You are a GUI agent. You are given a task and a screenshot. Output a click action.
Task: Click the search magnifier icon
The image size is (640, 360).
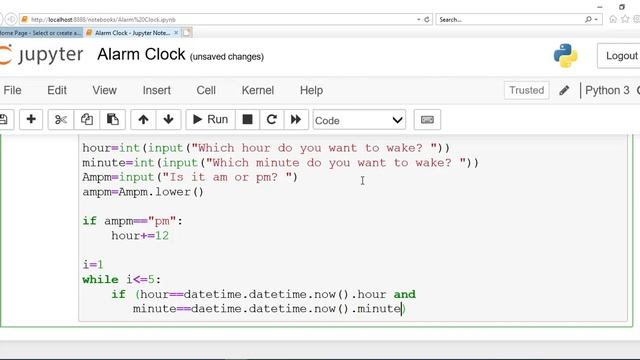click(588, 19)
